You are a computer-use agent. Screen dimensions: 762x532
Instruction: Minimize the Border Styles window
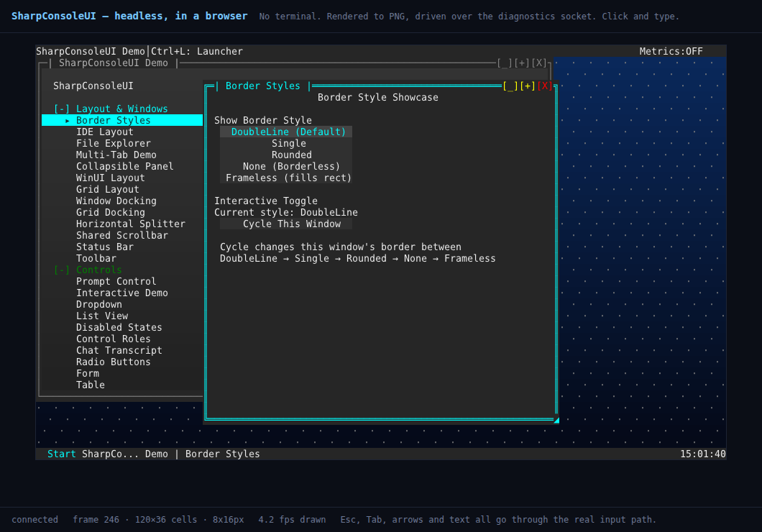pos(510,86)
